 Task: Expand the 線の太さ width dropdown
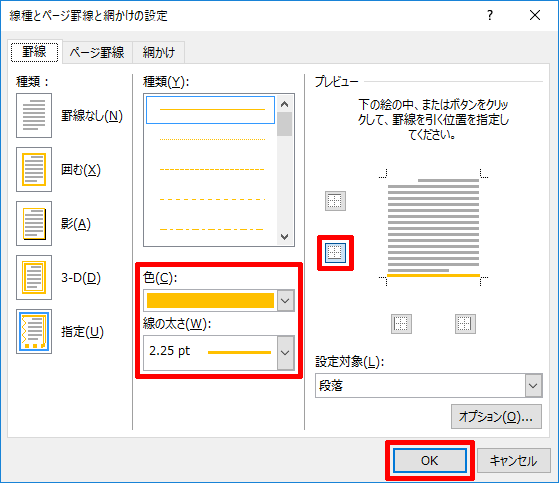click(x=285, y=353)
